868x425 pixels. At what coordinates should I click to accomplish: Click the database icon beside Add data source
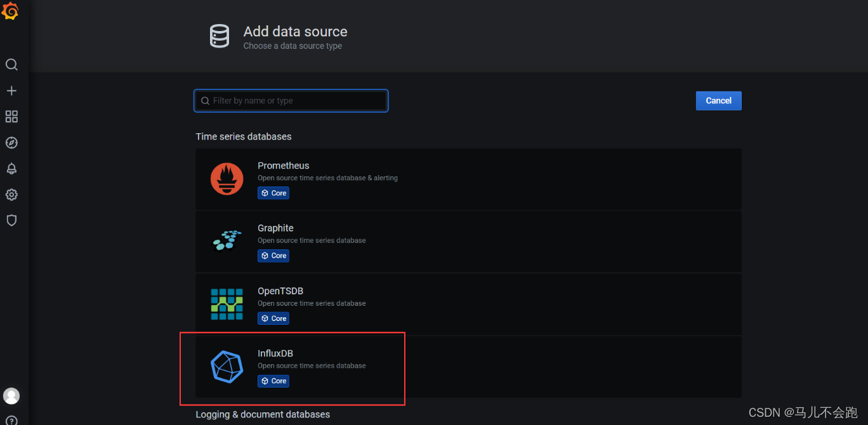(220, 36)
